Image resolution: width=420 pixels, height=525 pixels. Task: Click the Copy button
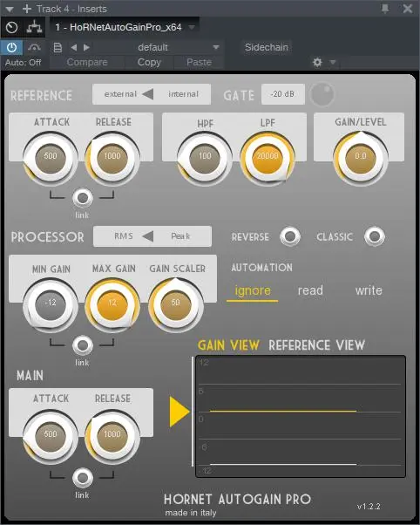149,62
